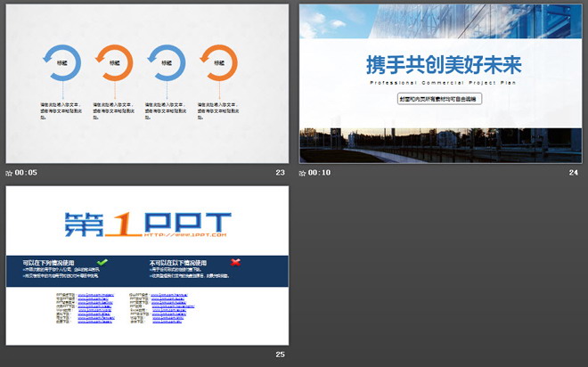
Task: Click the red X icon on slide 25
Action: coord(235,262)
